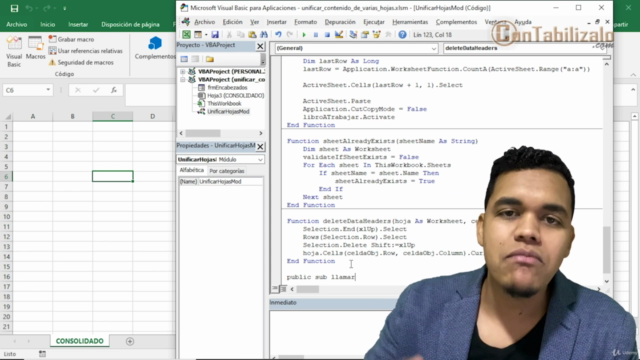This screenshot has height=360, width=640.
Task: Open Disposición de página ribbon tab
Action: click(130, 24)
